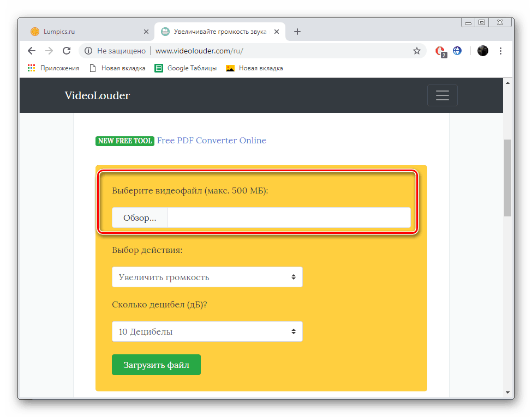The width and height of the screenshot is (532, 417).
Task: Click the browser forward arrow
Action: [49, 51]
